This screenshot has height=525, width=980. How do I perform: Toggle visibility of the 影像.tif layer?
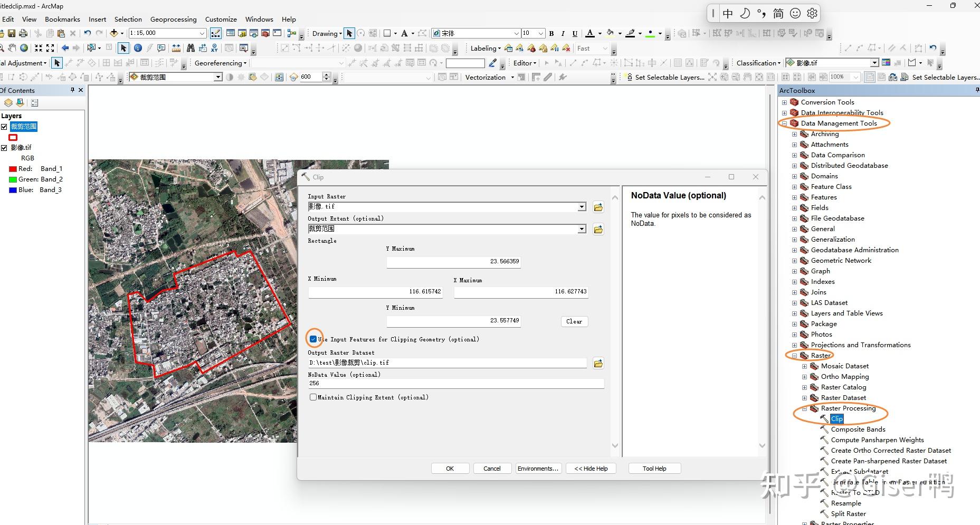(4, 148)
